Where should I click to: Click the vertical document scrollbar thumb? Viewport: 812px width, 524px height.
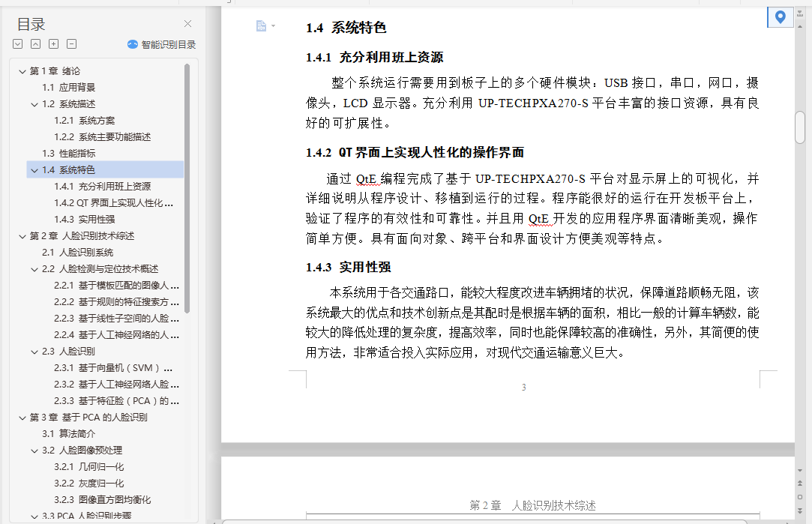click(800, 127)
